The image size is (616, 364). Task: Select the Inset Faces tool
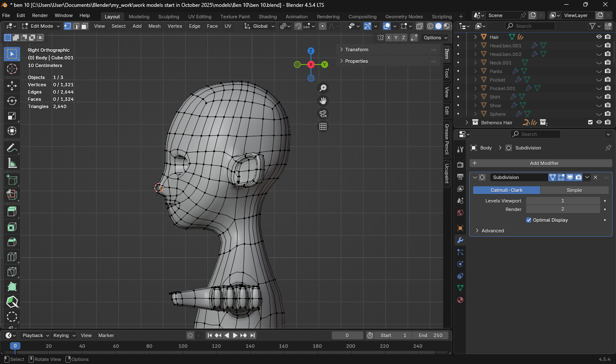[12, 227]
